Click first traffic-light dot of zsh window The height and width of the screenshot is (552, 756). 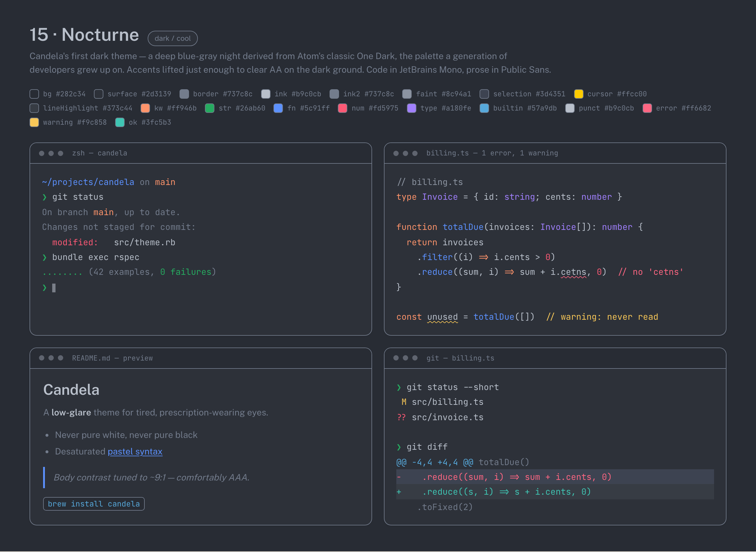[42, 153]
